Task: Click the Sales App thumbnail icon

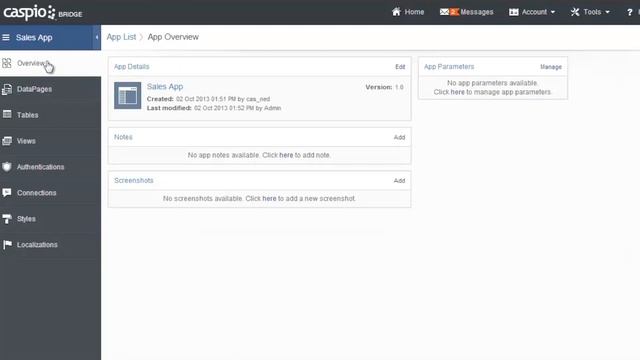Action: click(127, 96)
